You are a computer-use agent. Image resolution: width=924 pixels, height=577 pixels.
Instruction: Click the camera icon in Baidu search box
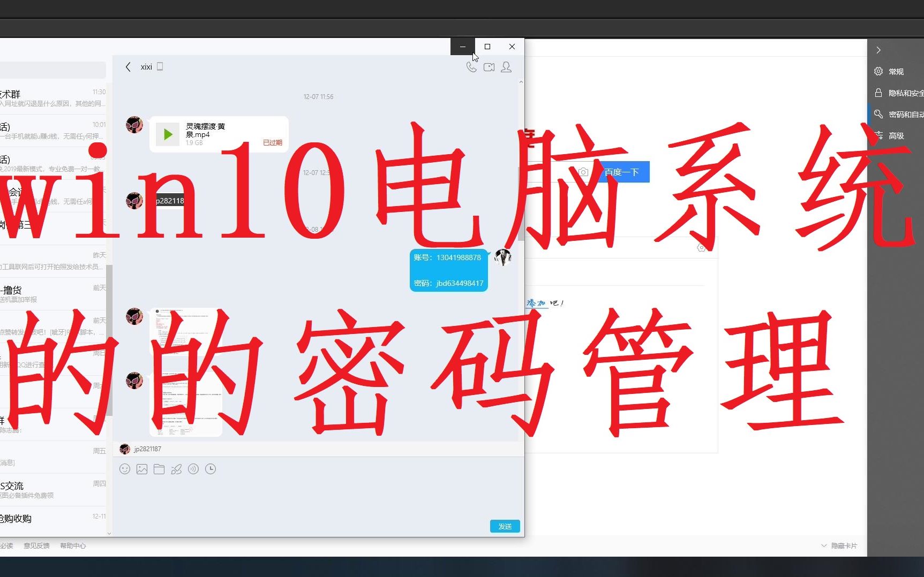click(x=583, y=172)
